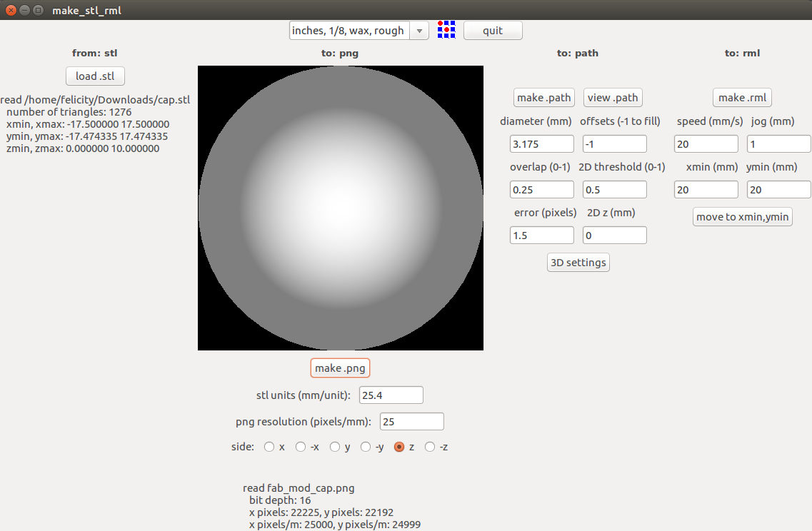Click the load .stl button
Screen dimensions: 812x531
[95, 76]
